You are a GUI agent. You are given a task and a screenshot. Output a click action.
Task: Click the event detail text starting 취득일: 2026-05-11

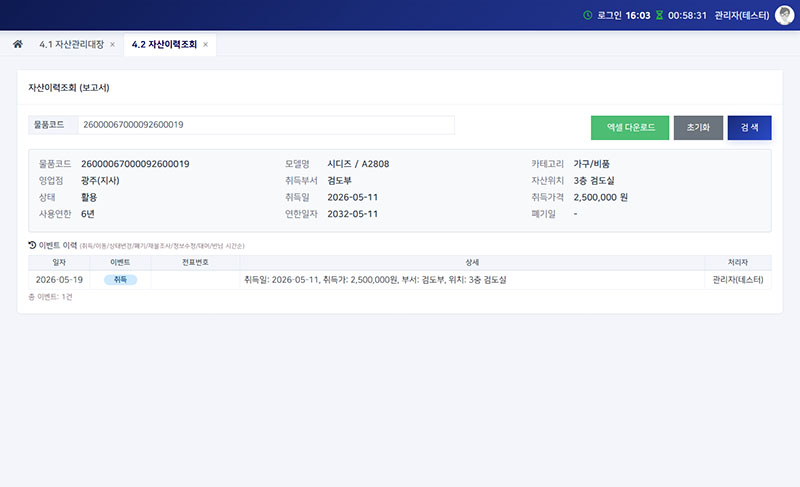click(x=375, y=279)
